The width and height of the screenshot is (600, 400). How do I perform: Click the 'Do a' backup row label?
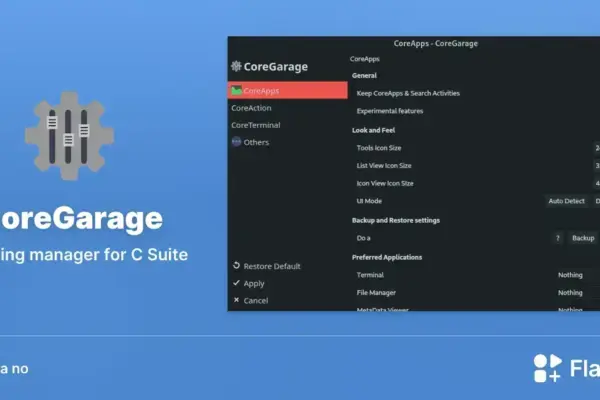point(363,238)
